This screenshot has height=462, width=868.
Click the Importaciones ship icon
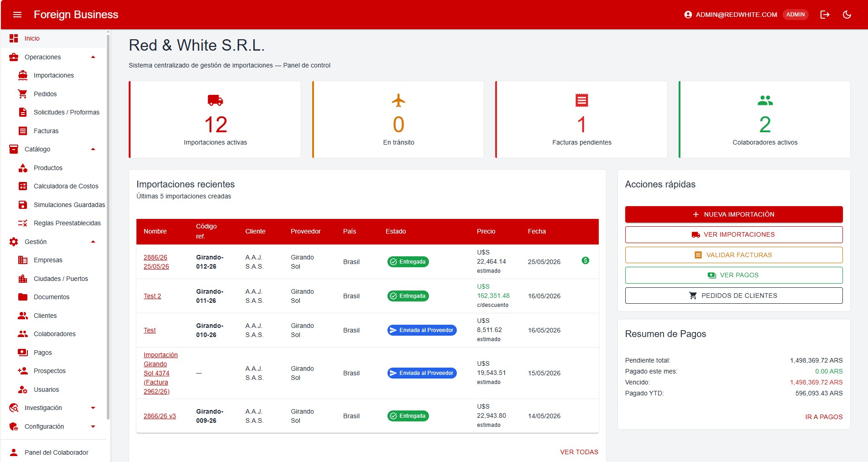[23, 75]
